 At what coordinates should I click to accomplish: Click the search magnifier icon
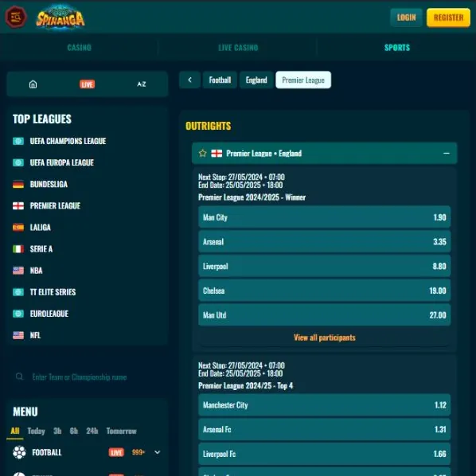[19, 377]
